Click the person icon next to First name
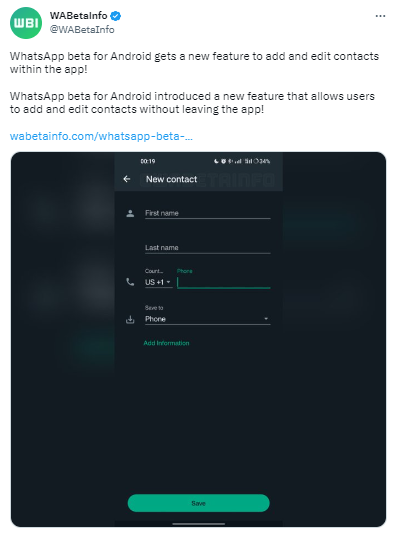 pos(130,213)
